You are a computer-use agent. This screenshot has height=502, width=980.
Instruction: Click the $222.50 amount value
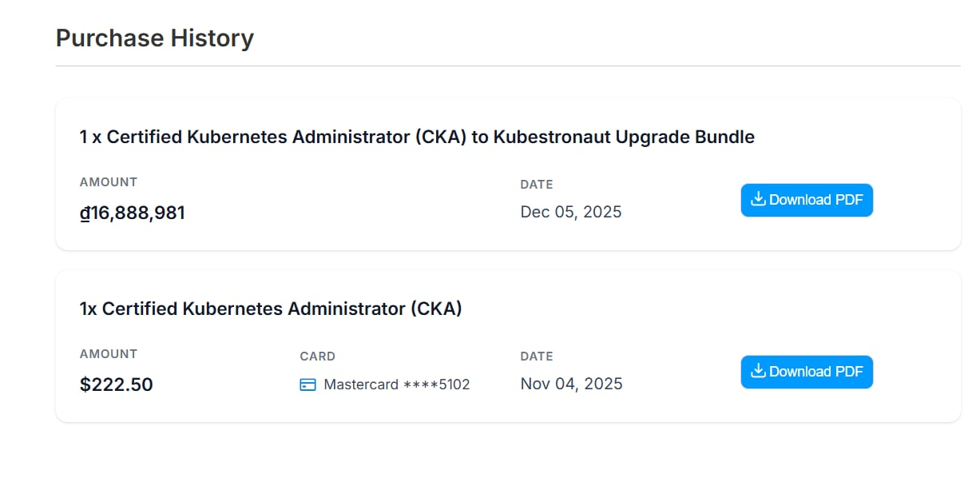(x=117, y=384)
